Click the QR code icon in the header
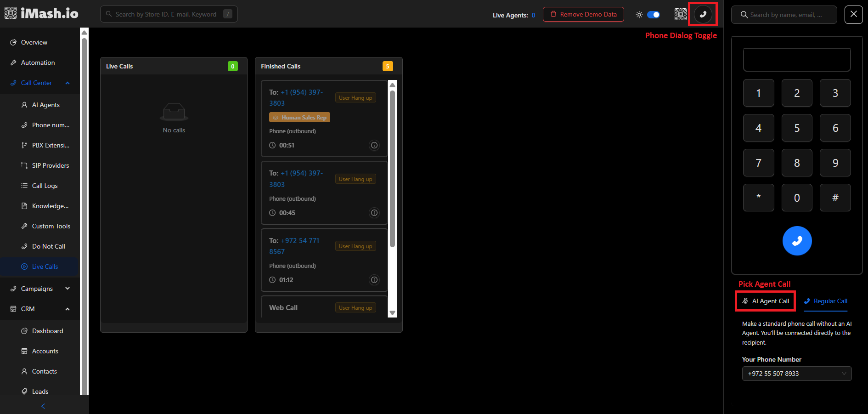The width and height of the screenshot is (868, 414). [x=681, y=14]
